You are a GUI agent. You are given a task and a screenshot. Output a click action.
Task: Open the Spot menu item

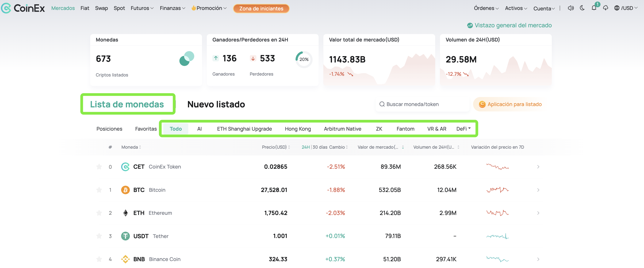tap(119, 8)
